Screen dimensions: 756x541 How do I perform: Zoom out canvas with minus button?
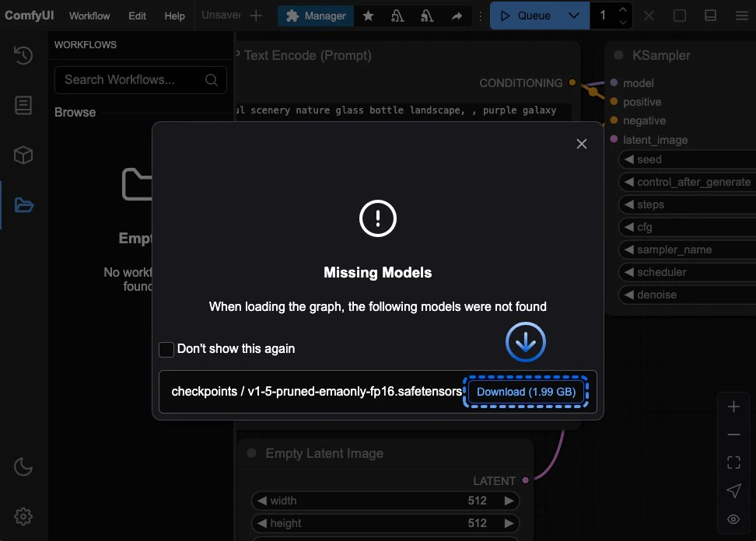click(x=733, y=435)
